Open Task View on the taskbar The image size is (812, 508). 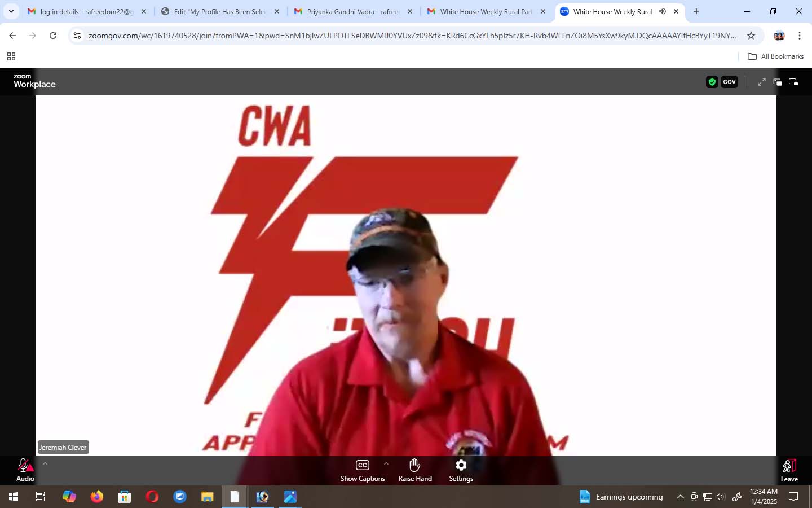(x=41, y=497)
